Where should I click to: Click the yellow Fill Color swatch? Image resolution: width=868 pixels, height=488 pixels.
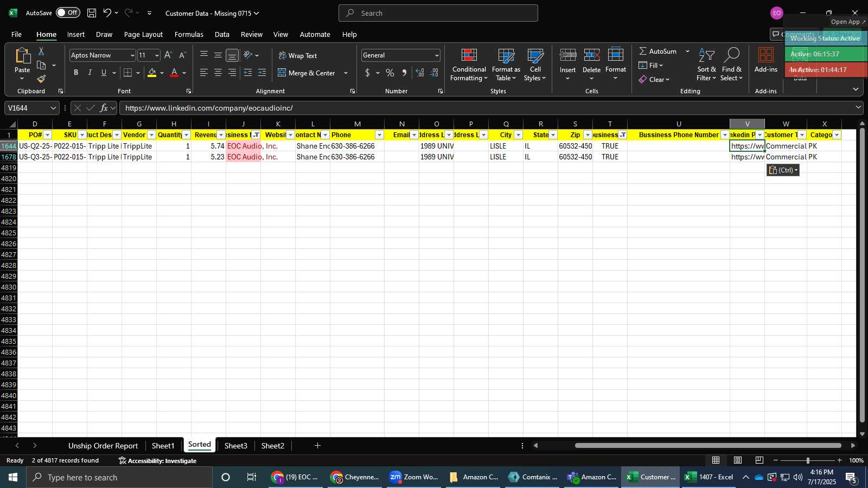tap(152, 73)
